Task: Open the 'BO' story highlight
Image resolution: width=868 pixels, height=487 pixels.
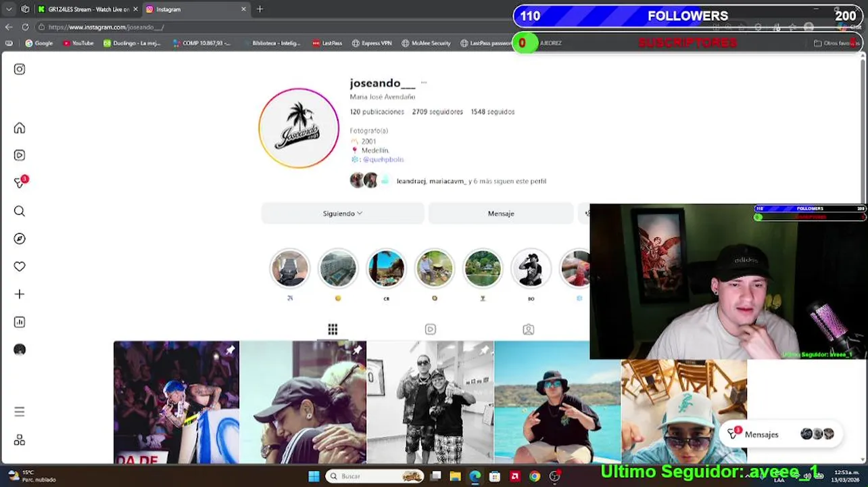Action: point(531,269)
